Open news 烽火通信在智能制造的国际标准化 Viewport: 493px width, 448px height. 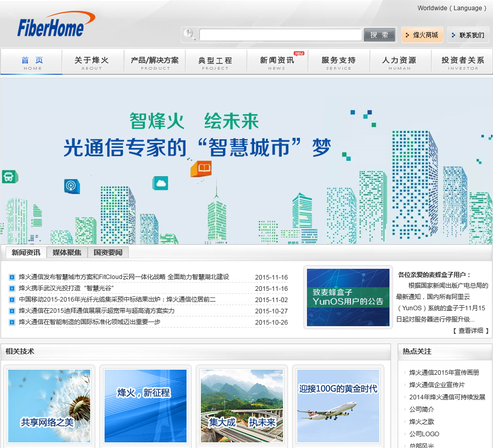(90, 322)
